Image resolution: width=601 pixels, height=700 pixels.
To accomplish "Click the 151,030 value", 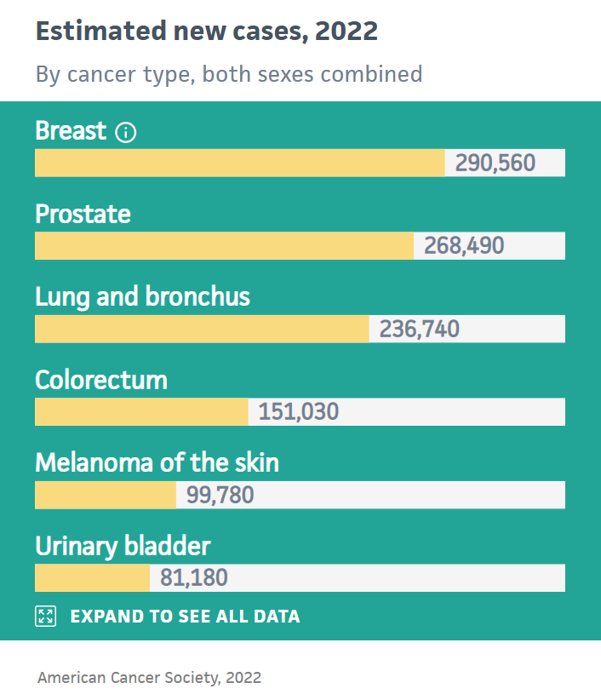I will point(299,411).
